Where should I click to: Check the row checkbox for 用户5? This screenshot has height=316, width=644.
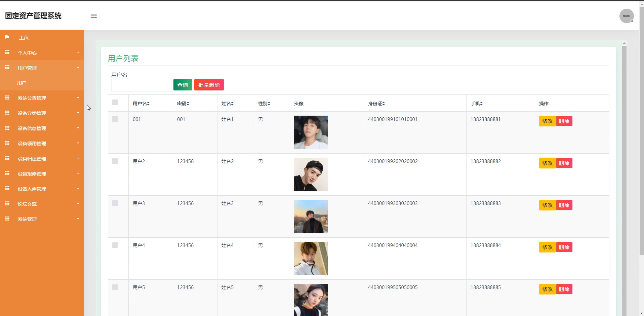[115, 287]
